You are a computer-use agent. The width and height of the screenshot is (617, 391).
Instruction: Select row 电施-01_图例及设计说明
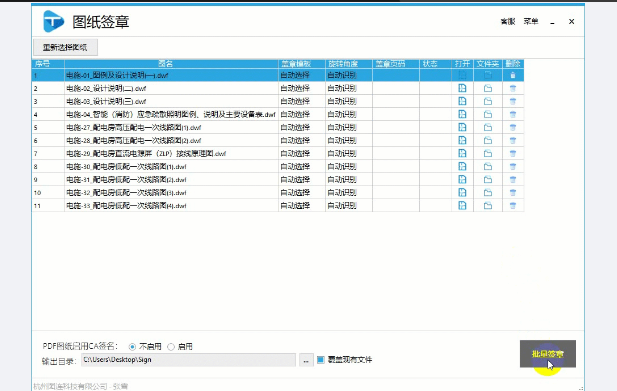[278, 75]
